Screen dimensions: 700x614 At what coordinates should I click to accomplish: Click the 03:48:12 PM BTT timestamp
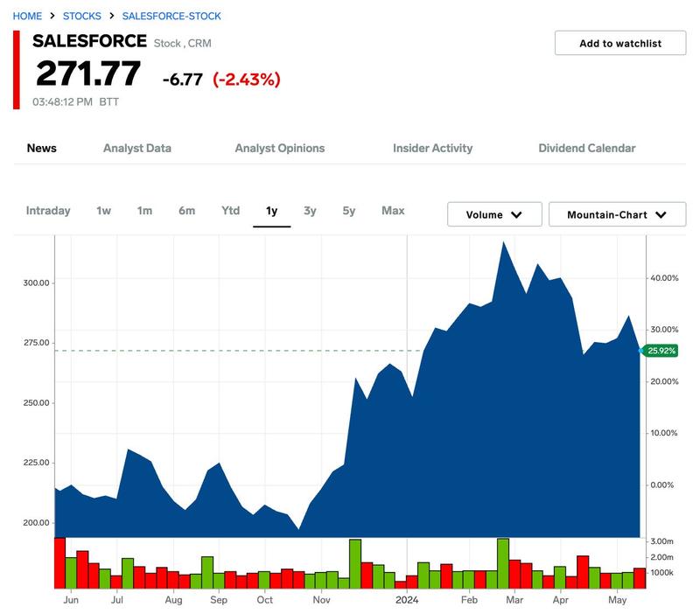tap(75, 102)
